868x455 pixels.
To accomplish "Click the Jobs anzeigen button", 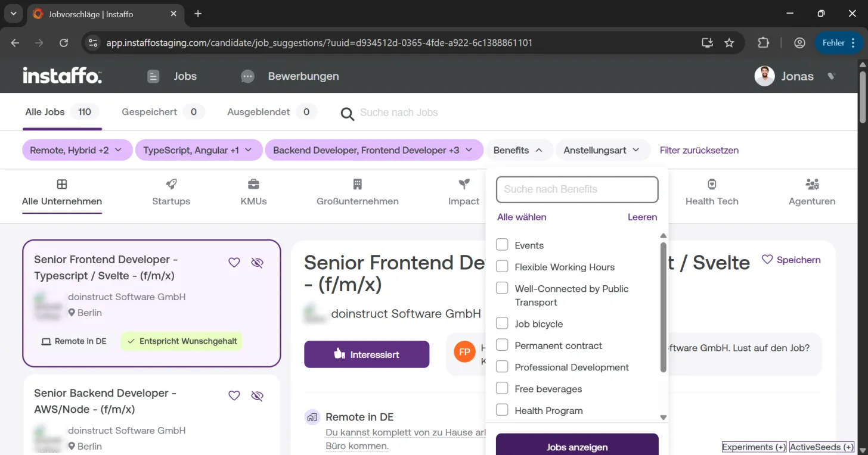I will (x=577, y=444).
